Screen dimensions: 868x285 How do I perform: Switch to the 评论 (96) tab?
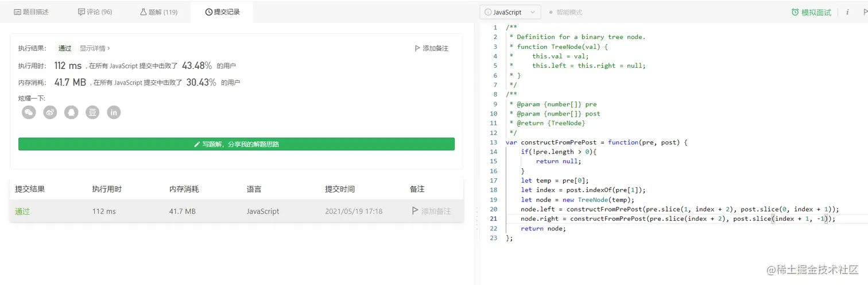[95, 12]
